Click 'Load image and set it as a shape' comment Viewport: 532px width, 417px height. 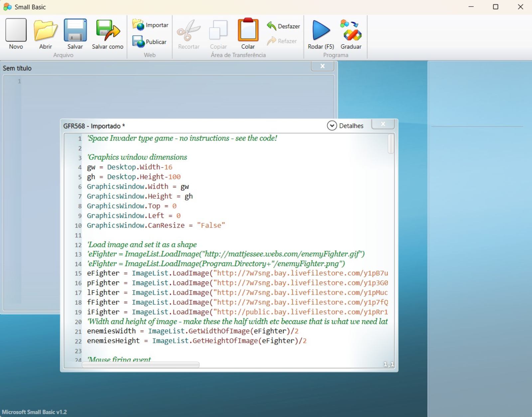click(x=142, y=245)
